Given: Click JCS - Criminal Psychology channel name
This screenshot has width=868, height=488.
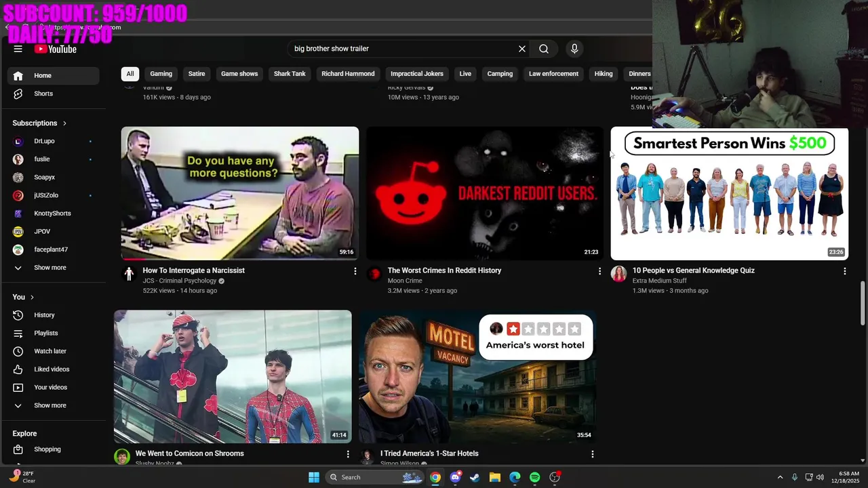Looking at the screenshot, I should click(180, 281).
